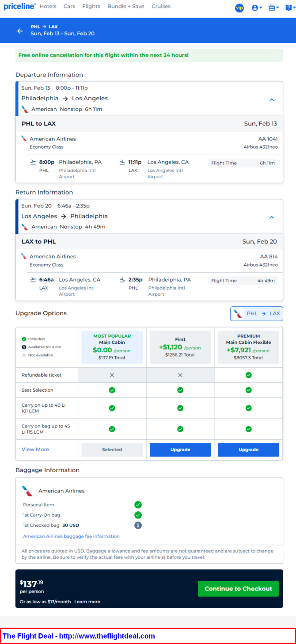Screen dimensions: 296x644
Task: Click the 1st Checked bag fee dollar icon
Action: (x=138, y=526)
